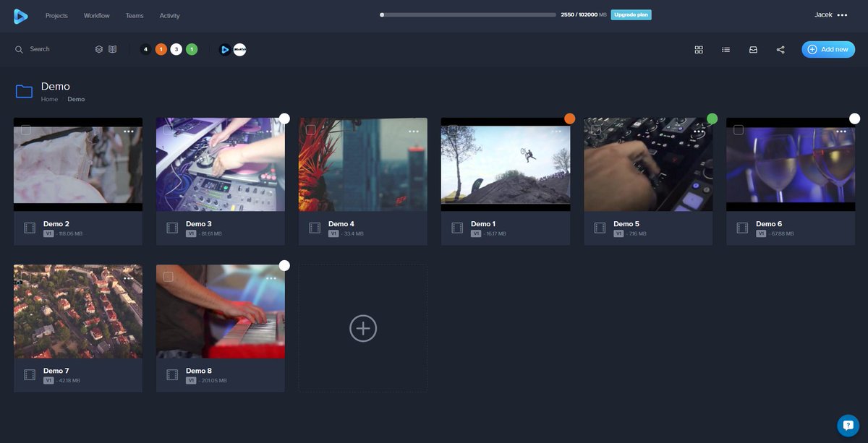Open the three-dot menu on Demo 2

129,132
